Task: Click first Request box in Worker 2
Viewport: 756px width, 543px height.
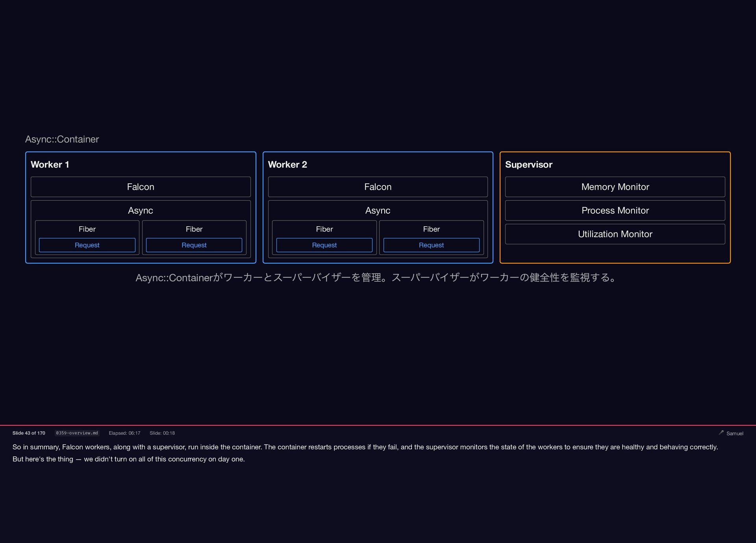Action: pos(324,245)
